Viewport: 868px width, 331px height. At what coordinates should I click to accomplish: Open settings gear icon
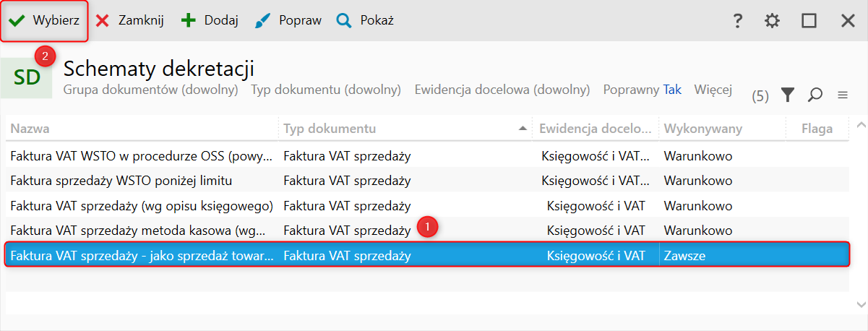[773, 21]
